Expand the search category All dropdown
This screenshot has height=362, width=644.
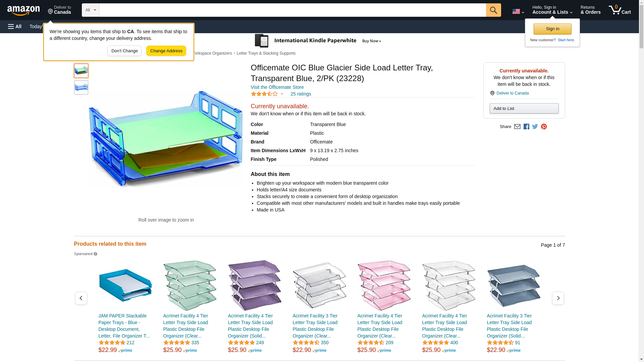pos(91,10)
